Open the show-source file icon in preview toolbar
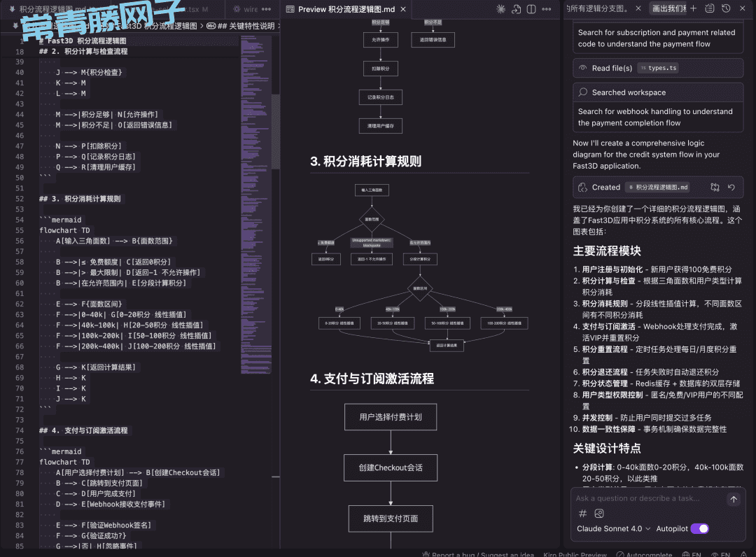 pyautogui.click(x=517, y=9)
